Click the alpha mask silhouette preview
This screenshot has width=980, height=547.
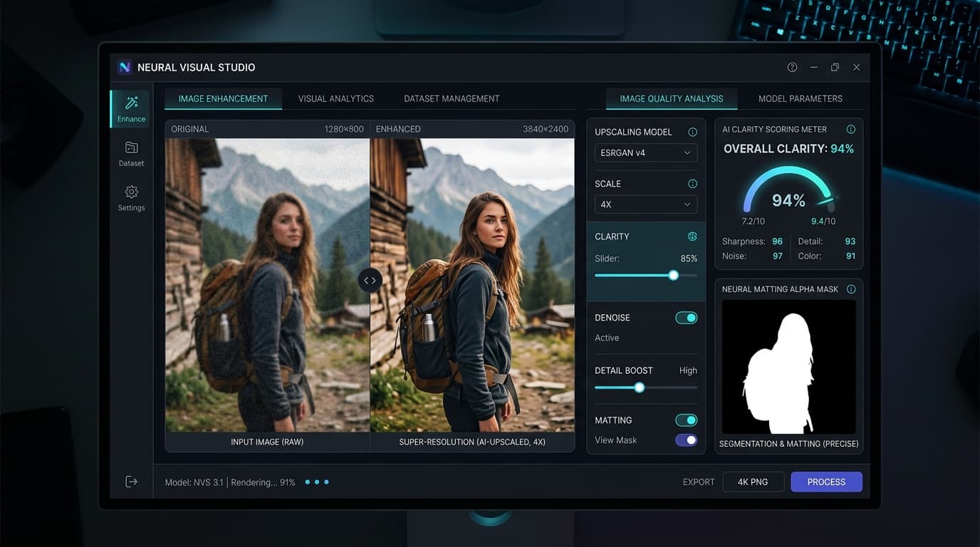[x=789, y=367]
